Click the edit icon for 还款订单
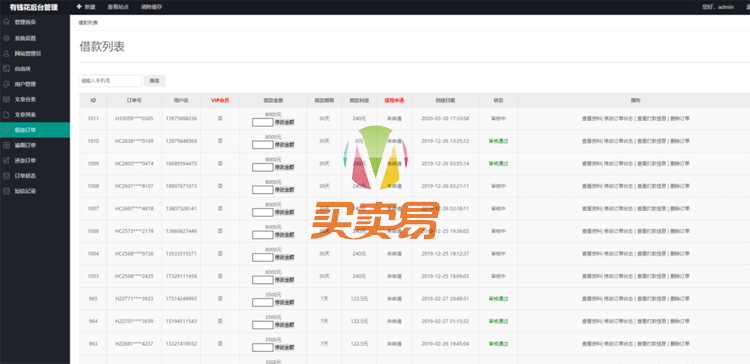Image resolution: width=750 pixels, height=364 pixels. click(x=6, y=160)
